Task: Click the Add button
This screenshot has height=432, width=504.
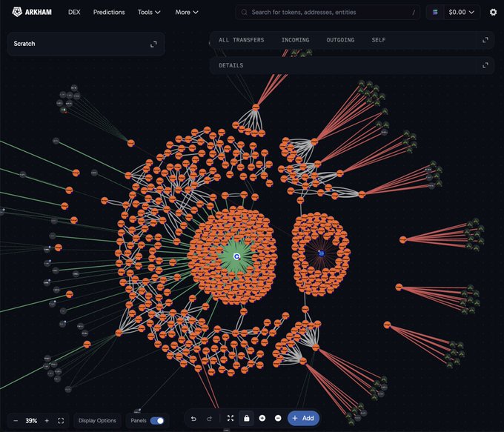Action: click(303, 418)
